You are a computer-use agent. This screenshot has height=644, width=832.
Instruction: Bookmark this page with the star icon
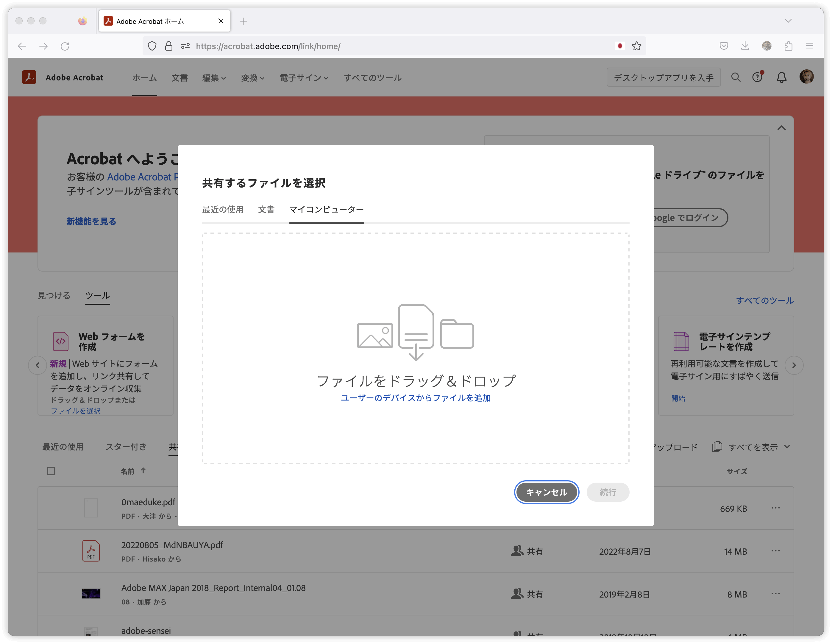pyautogui.click(x=636, y=46)
